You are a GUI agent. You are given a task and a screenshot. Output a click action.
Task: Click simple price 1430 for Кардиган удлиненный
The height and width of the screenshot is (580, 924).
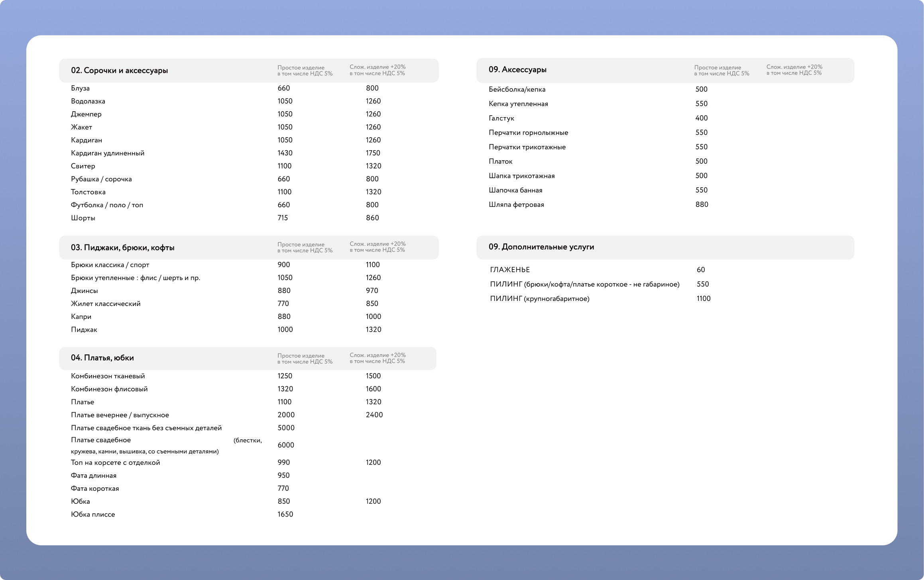285,153
